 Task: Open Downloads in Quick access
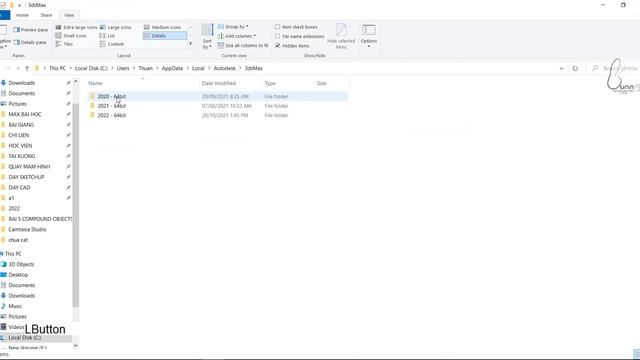click(22, 83)
